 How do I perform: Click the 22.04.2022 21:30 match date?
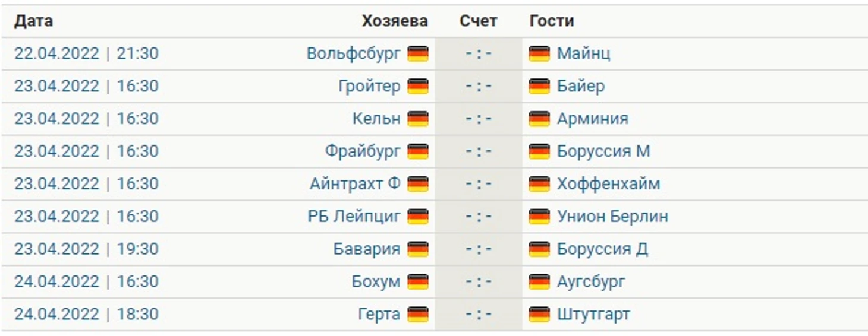pos(86,54)
